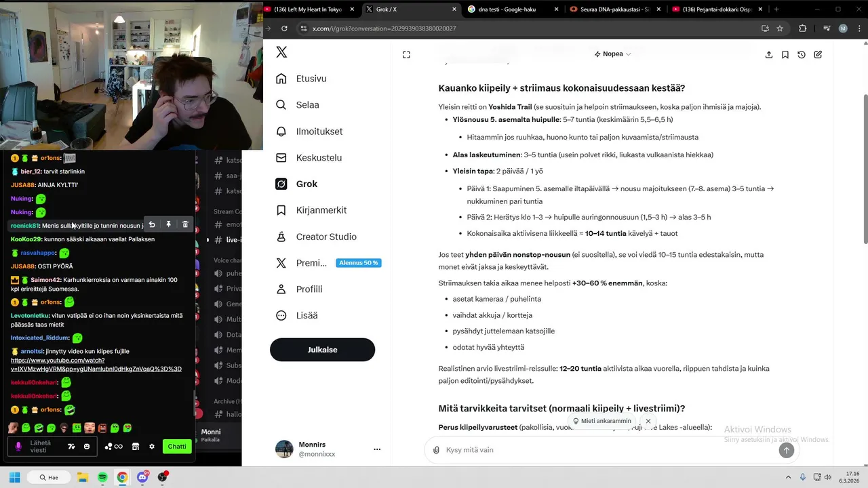This screenshot has width=868, height=488.
Task: Open Chrome profile M avatar
Action: pyautogui.click(x=843, y=28)
